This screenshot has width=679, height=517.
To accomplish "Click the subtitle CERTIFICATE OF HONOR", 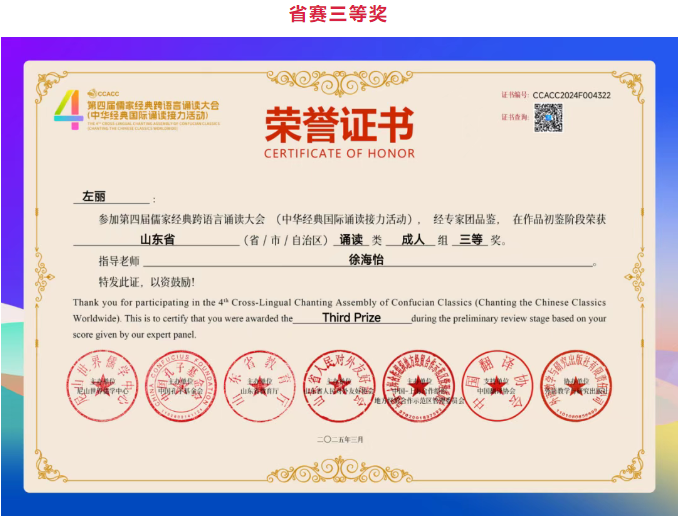I will [340, 153].
